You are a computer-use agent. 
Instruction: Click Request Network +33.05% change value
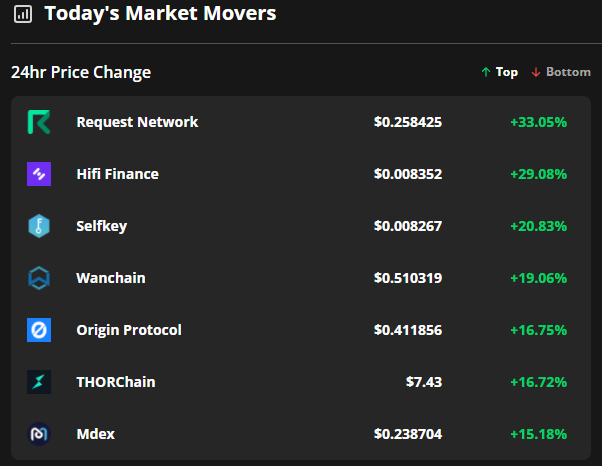coord(538,122)
